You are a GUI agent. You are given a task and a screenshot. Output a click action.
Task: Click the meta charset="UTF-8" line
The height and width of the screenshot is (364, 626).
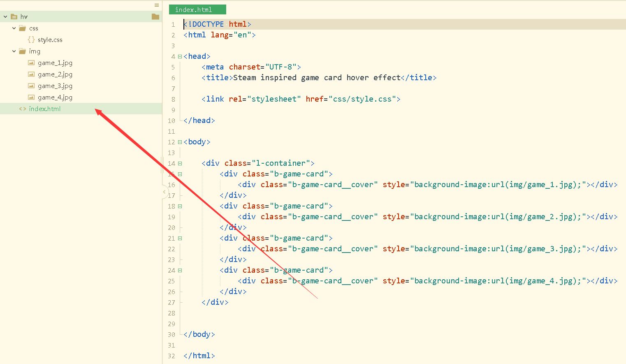point(251,67)
